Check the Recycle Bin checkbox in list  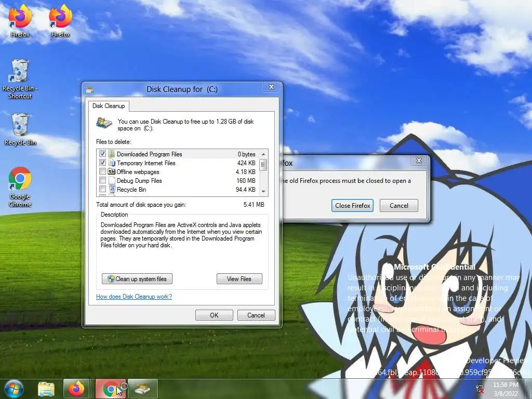[102, 189]
